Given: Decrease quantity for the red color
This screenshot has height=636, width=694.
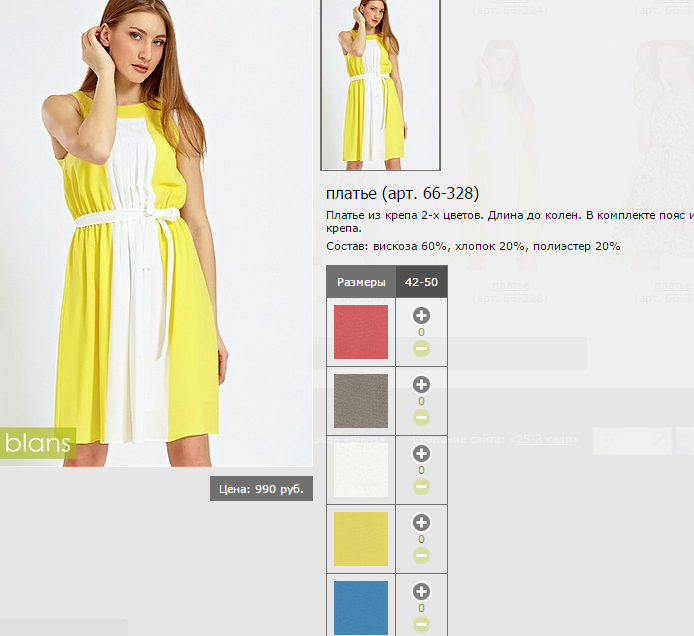Looking at the screenshot, I should 421,349.
